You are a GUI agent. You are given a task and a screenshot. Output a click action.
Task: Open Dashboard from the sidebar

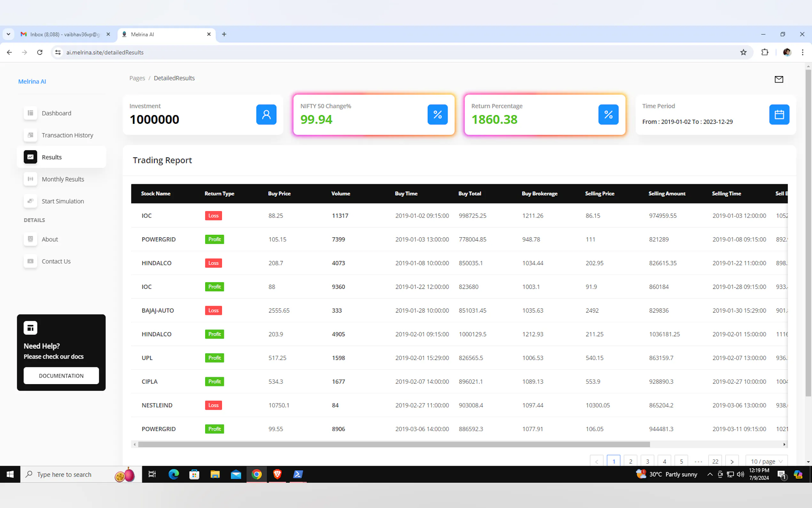[56, 113]
